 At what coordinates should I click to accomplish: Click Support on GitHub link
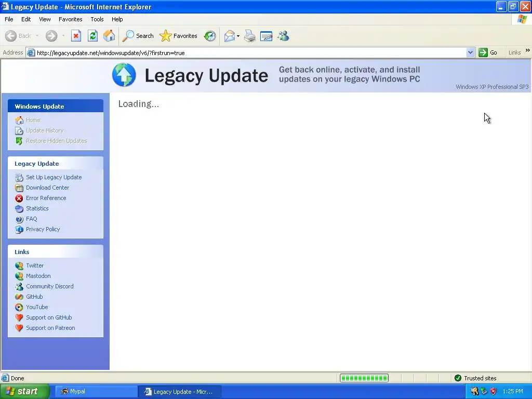click(49, 317)
